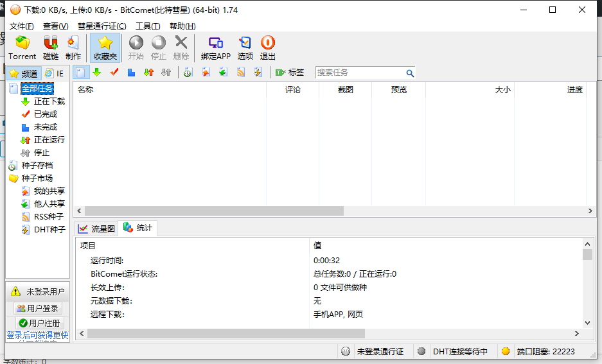Click the 评论 column header
This screenshot has width=602, height=364.
(x=292, y=90)
